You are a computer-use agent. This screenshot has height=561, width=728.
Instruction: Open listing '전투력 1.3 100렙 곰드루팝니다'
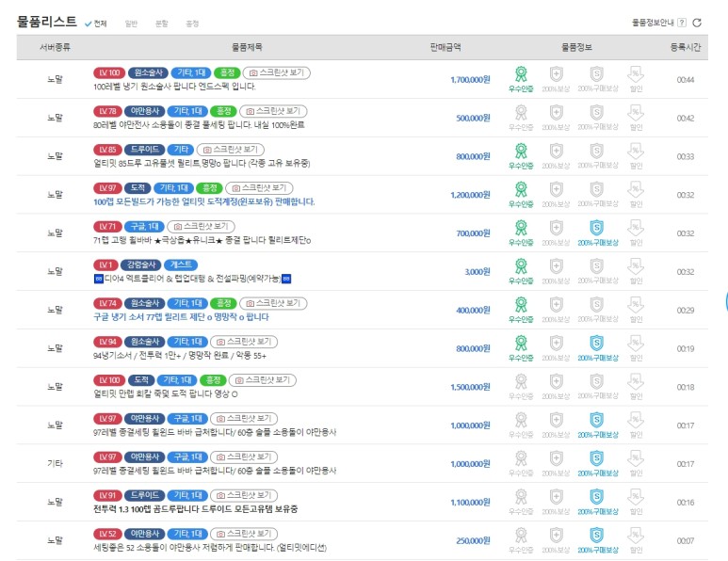coord(196,509)
